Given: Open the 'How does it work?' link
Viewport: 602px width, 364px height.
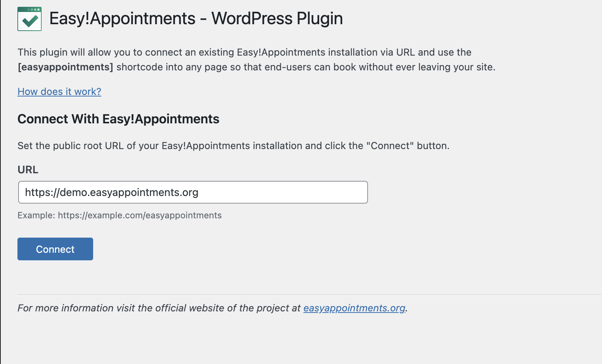Looking at the screenshot, I should tap(59, 92).
